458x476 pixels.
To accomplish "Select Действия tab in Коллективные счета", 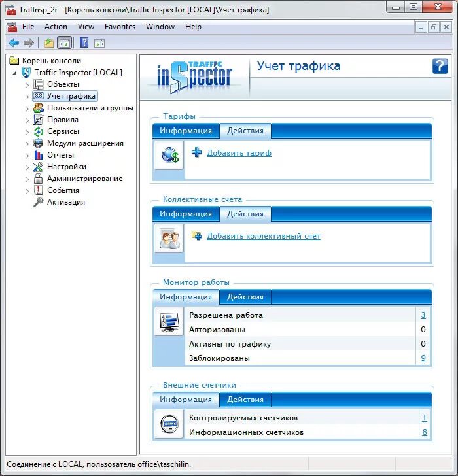I will (245, 214).
